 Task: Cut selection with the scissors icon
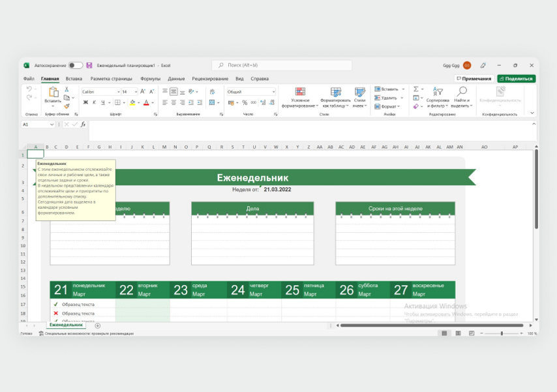(67, 89)
